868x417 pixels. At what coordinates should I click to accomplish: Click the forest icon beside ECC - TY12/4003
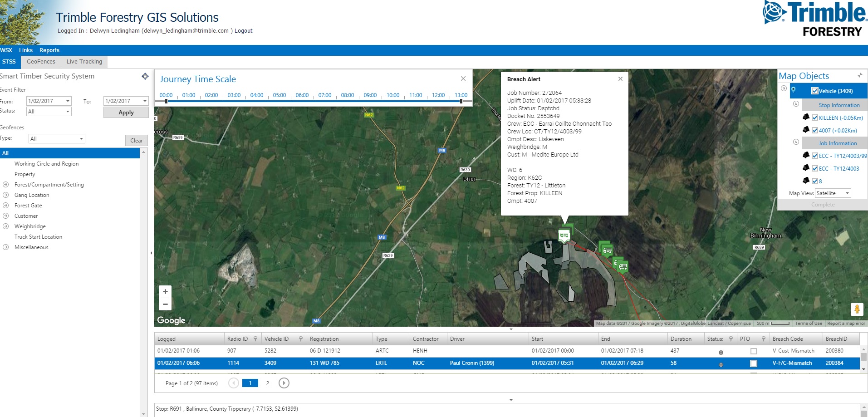pos(806,168)
